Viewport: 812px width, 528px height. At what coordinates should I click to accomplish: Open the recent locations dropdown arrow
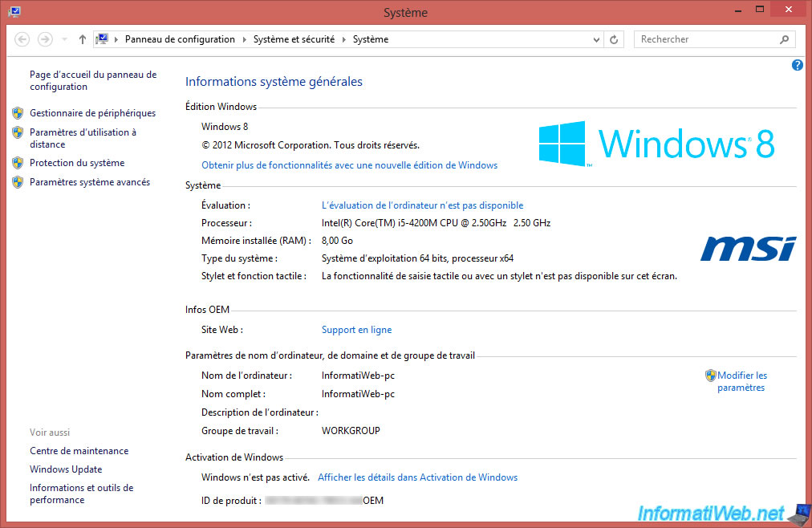tap(64, 39)
